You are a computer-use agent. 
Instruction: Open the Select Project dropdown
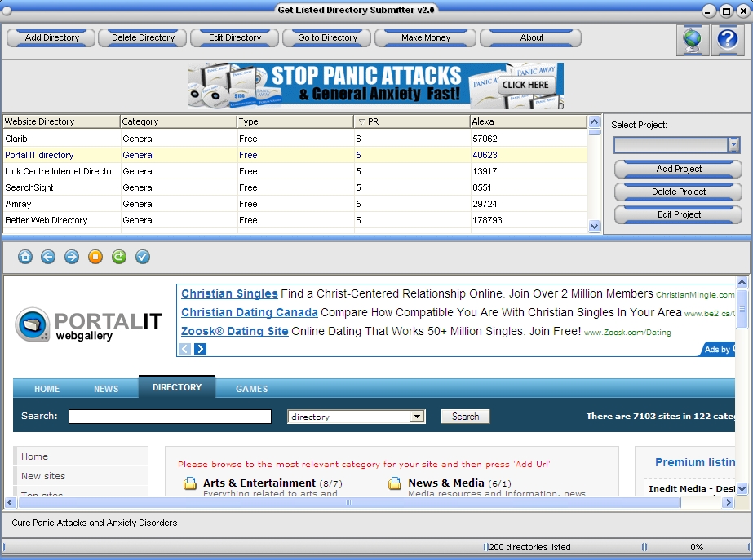[x=733, y=144]
